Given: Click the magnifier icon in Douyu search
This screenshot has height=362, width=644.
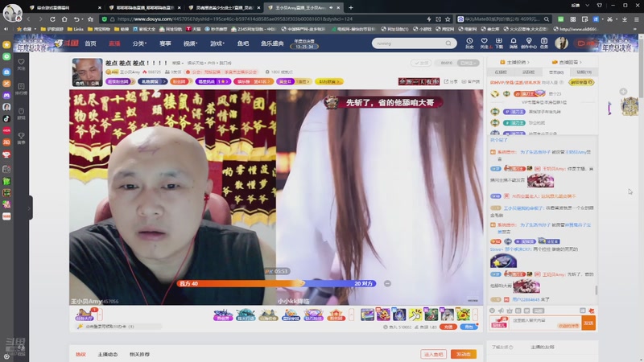Looking at the screenshot, I should tap(448, 43).
